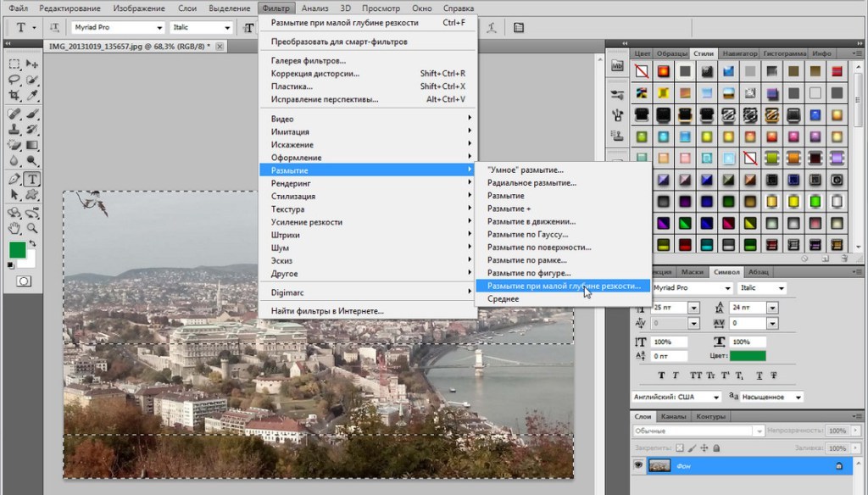The width and height of the screenshot is (868, 495).
Task: Select the Gradient tool
Action: [32, 145]
